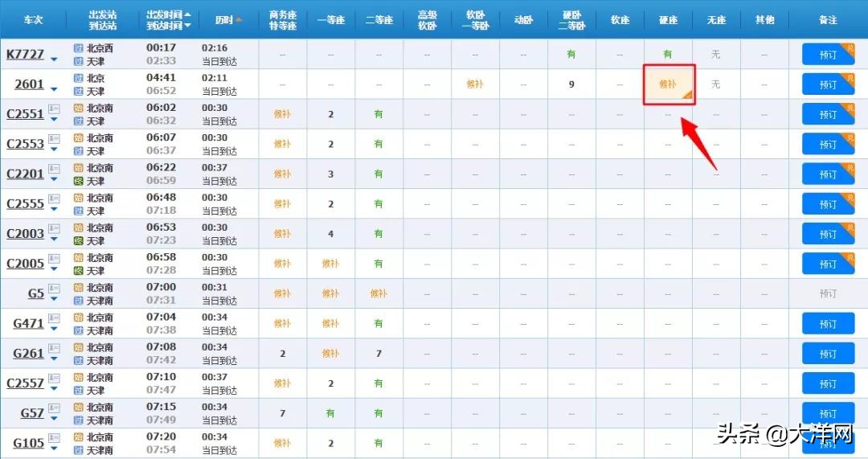
Task: Click 一等座 count 3 for train C2201
Action: tap(330, 174)
